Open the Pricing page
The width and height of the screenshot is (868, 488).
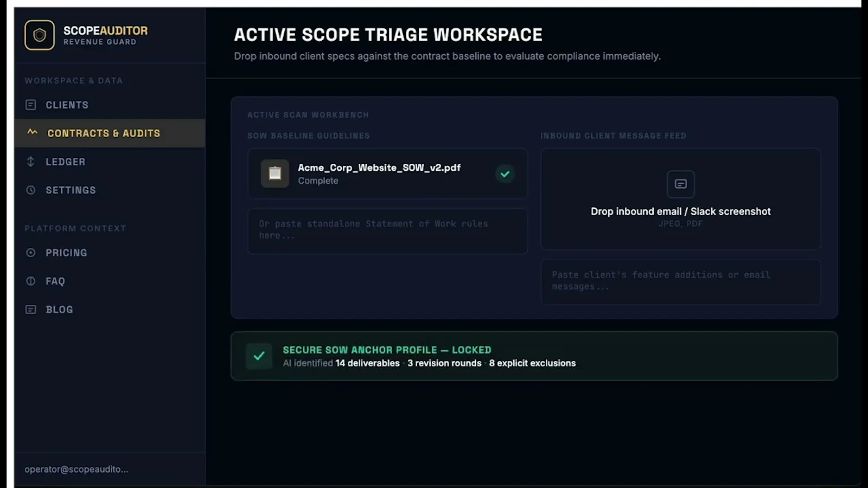click(110, 253)
